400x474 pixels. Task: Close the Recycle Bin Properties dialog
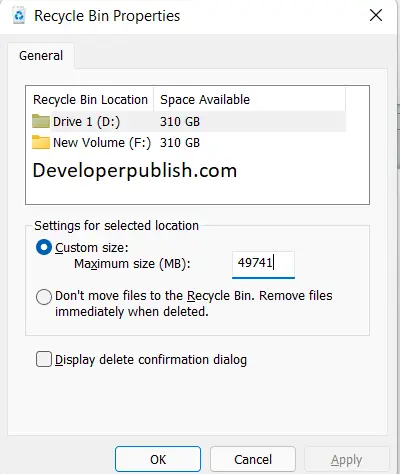pyautogui.click(x=376, y=16)
